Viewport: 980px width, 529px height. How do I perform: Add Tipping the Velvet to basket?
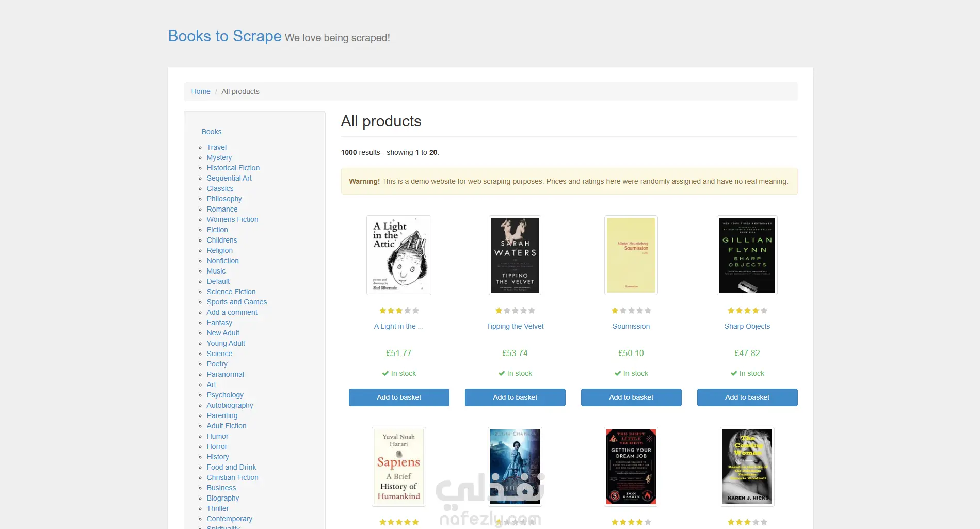(515, 397)
